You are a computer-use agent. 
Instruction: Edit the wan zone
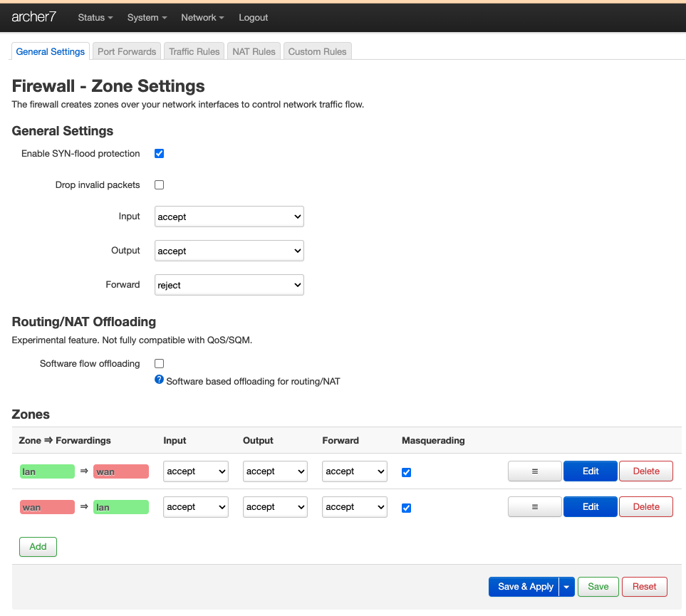pyautogui.click(x=590, y=506)
